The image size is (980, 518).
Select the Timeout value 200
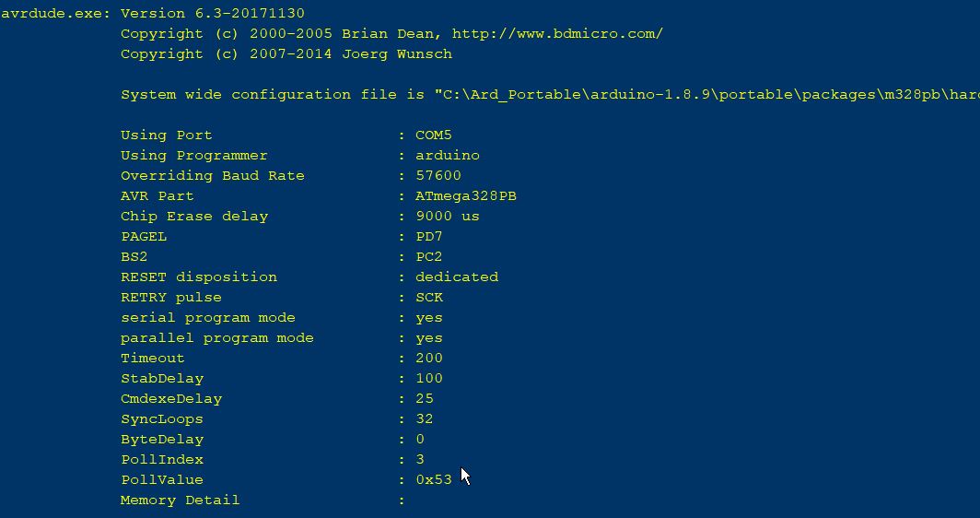click(x=429, y=359)
